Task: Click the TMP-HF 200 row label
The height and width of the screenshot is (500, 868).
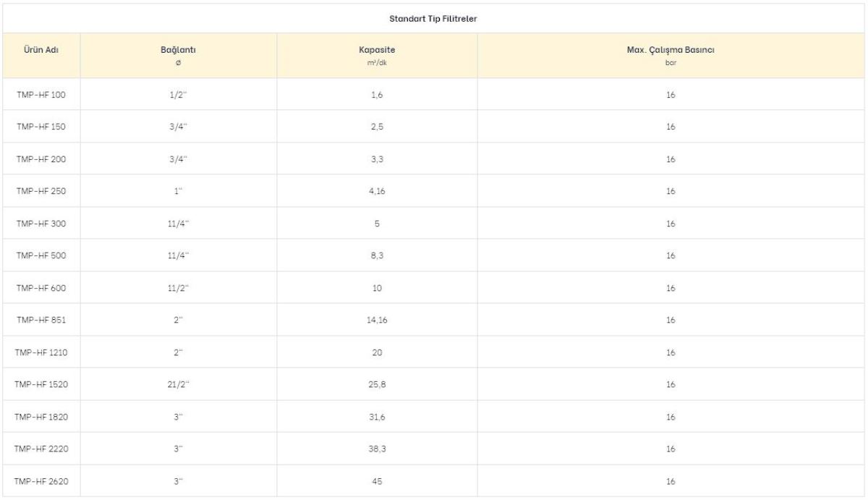Action: click(41, 159)
